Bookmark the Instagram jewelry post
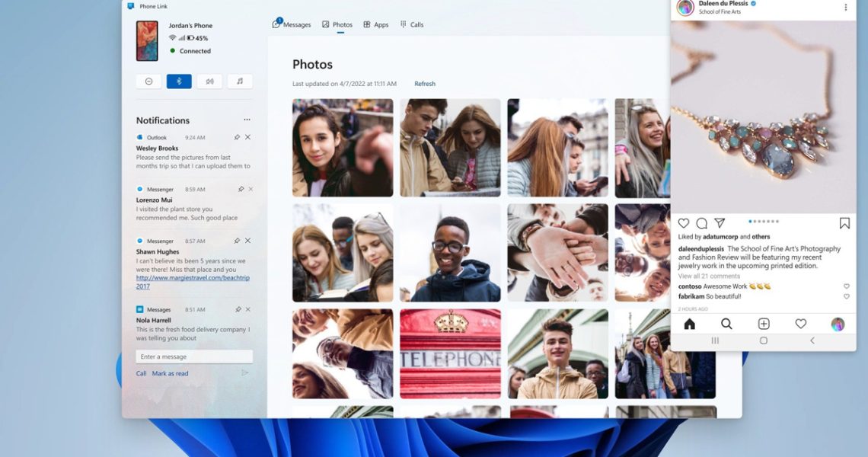Screen dimensions: 868x457 (x=844, y=223)
